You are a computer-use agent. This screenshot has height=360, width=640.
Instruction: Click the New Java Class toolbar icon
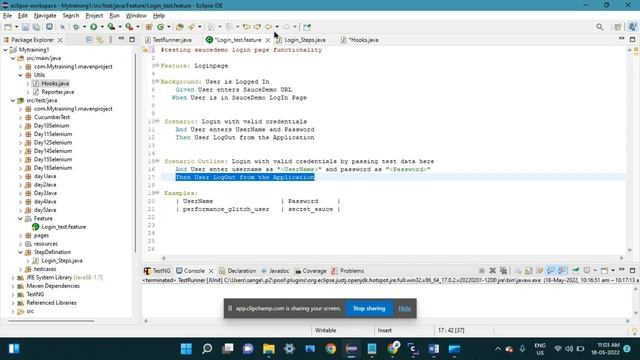161,27
